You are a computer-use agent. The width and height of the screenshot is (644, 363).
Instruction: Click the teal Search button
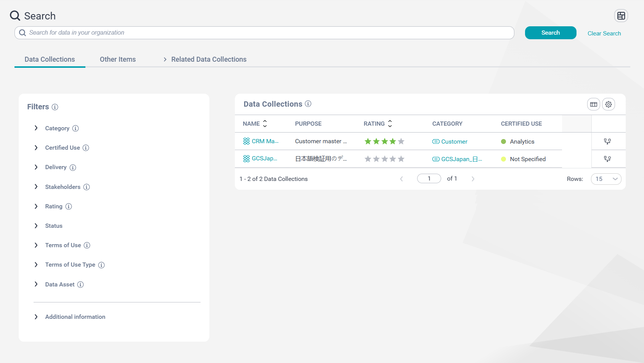coord(551,33)
